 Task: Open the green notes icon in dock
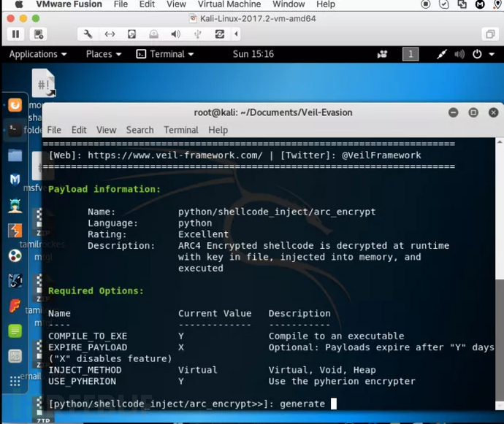tap(15, 331)
